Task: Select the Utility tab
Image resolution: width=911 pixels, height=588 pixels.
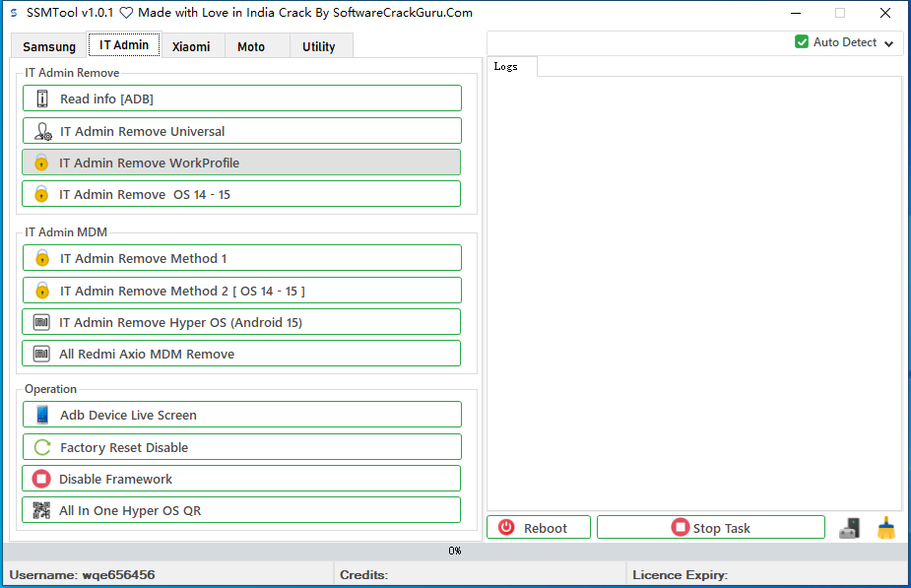Action: coord(319,46)
